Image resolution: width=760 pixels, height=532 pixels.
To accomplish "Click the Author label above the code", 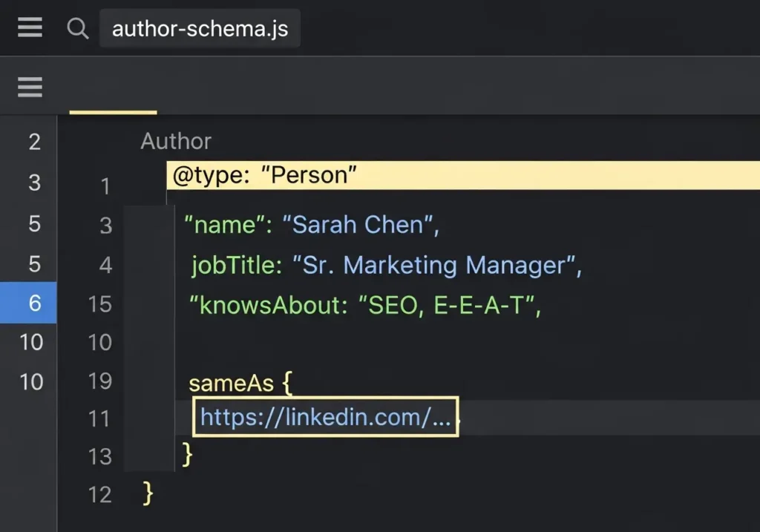I will coord(176,141).
